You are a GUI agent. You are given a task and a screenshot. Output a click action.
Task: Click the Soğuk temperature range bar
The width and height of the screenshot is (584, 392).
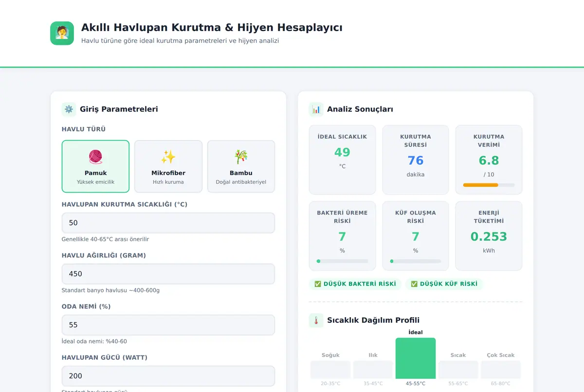(x=330, y=370)
